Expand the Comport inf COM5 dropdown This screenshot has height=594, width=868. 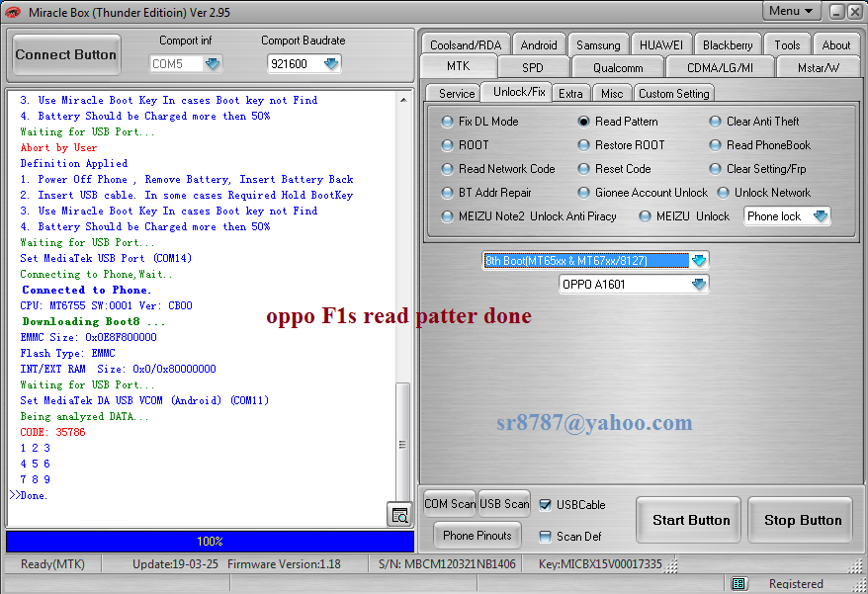tap(212, 63)
